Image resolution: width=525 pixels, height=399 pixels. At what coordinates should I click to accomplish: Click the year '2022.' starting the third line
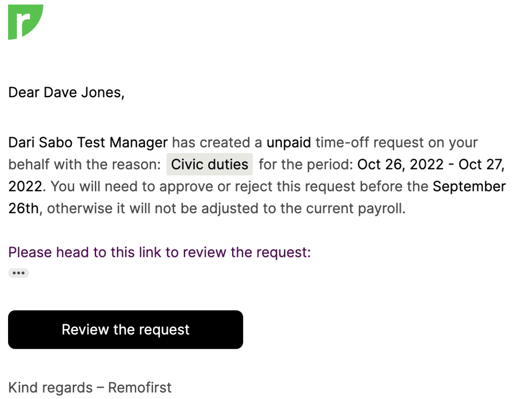26,186
